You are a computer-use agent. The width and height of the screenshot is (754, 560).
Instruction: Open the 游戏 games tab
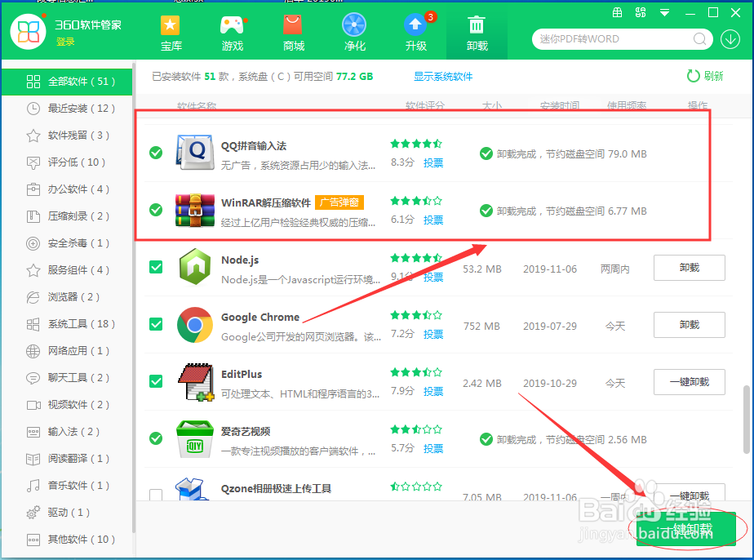click(233, 33)
